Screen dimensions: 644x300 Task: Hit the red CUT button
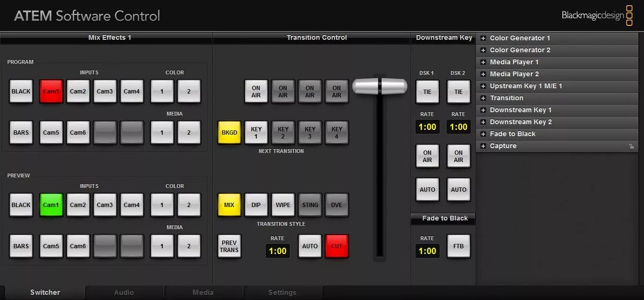pos(337,246)
